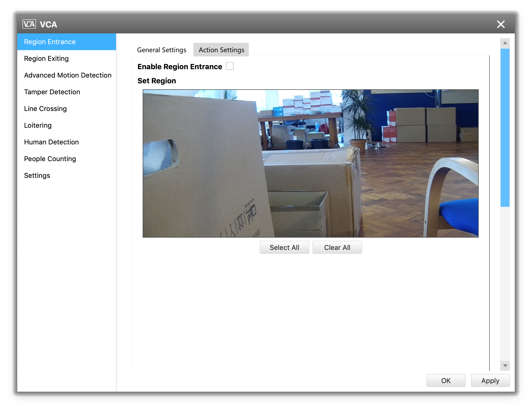
Task: Apply the current VCA configuration
Action: [490, 380]
